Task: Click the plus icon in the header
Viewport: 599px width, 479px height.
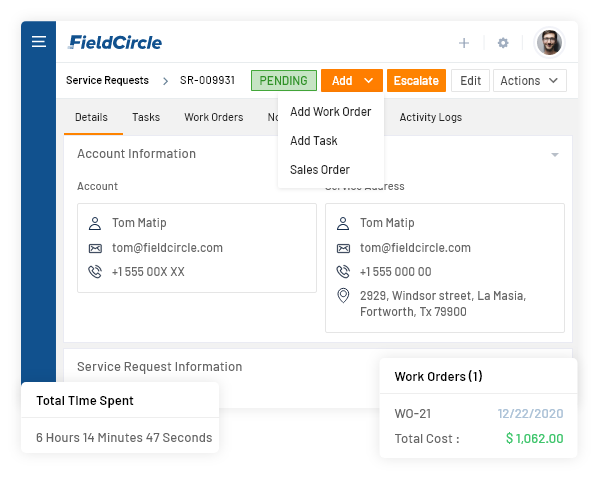Action: coord(464,43)
